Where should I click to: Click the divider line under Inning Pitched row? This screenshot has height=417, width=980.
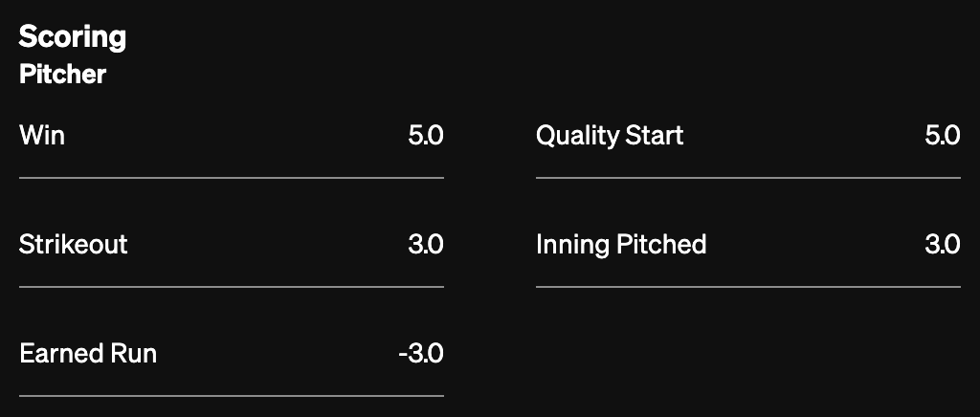pos(748,287)
